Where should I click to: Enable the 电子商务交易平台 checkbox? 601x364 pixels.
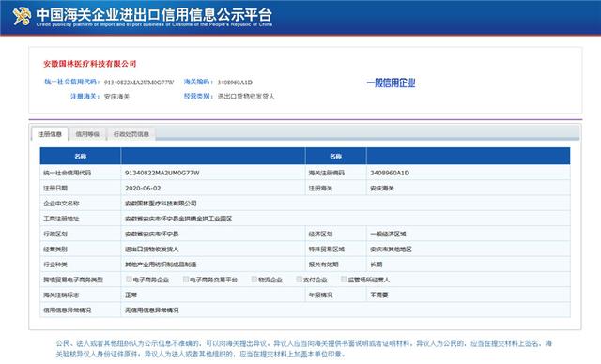tap(186, 280)
